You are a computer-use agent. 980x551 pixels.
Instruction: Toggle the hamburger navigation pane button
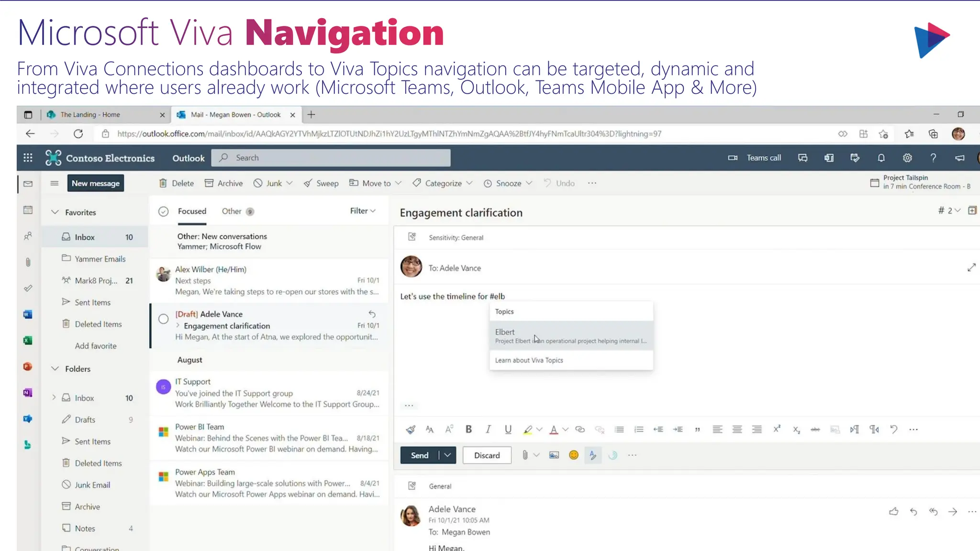point(54,184)
